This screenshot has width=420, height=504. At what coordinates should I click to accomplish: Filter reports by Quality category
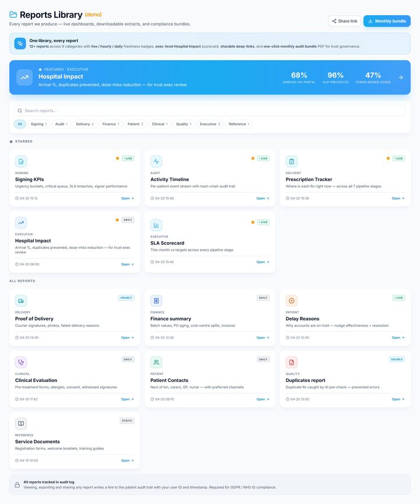183,124
